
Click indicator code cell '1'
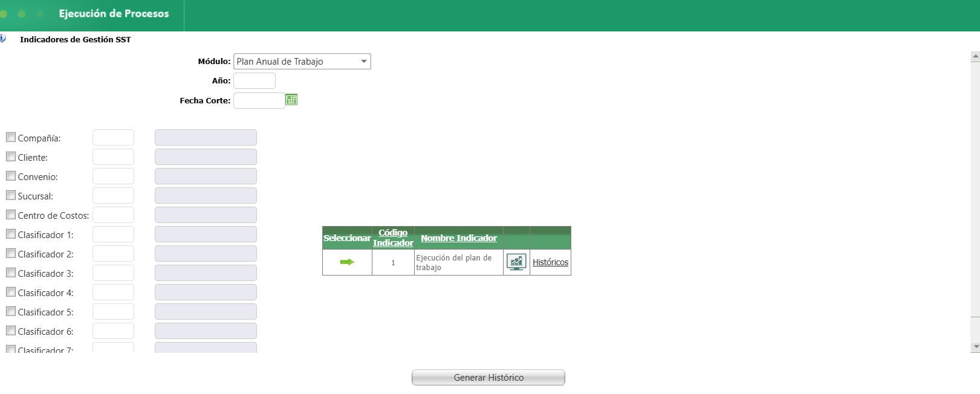click(393, 262)
